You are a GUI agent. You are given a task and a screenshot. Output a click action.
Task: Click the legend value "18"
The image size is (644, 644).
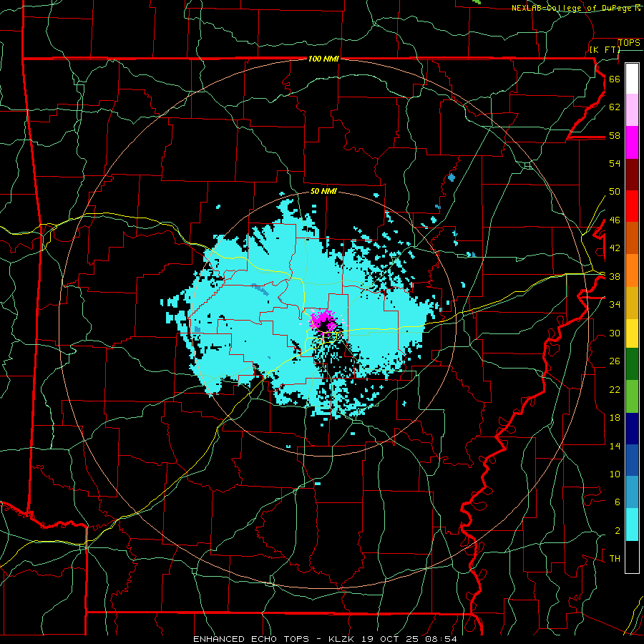pyautogui.click(x=615, y=418)
